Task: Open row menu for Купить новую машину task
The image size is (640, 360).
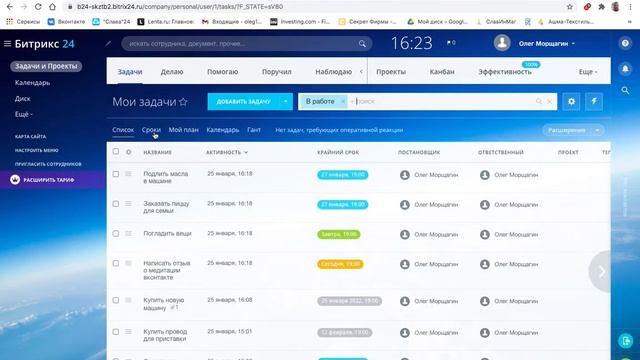Action: (x=128, y=300)
